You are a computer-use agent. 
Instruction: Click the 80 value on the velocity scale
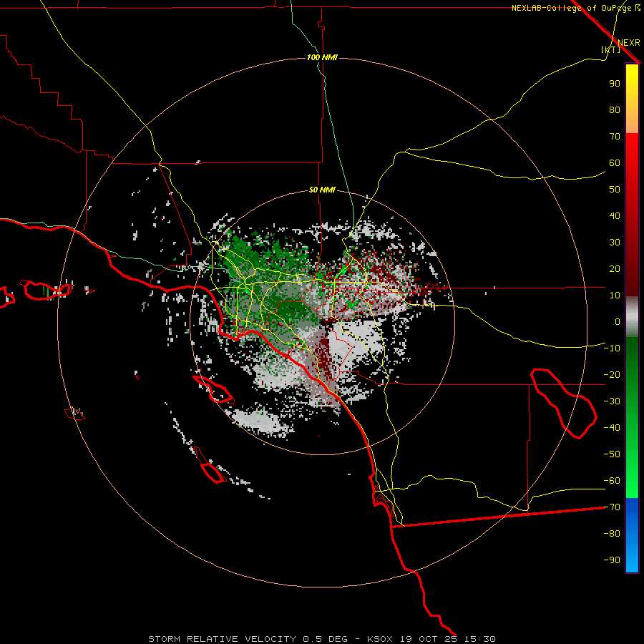[x=615, y=110]
